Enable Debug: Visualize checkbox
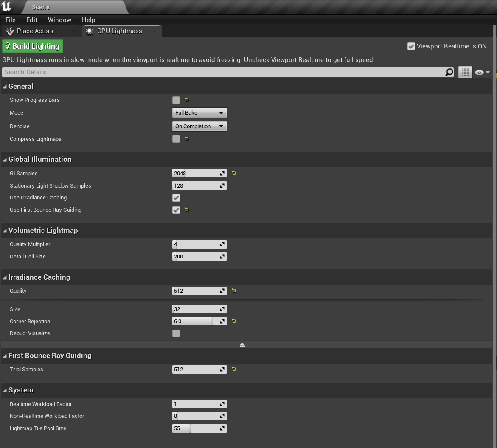Viewport: 497px width, 448px height. [176, 333]
